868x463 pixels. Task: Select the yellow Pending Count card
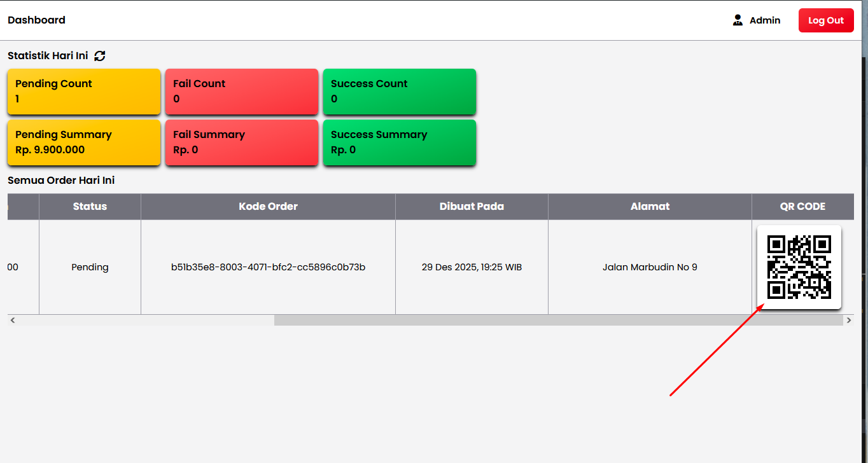pos(83,92)
